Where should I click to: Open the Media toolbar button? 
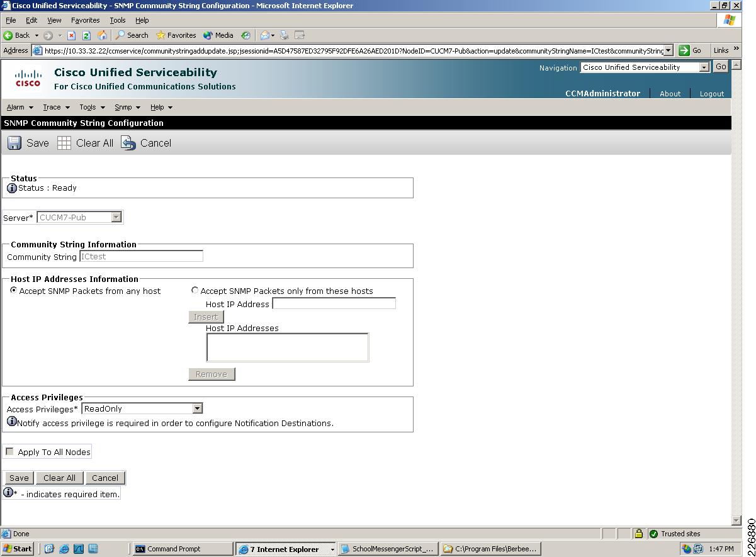coord(218,35)
